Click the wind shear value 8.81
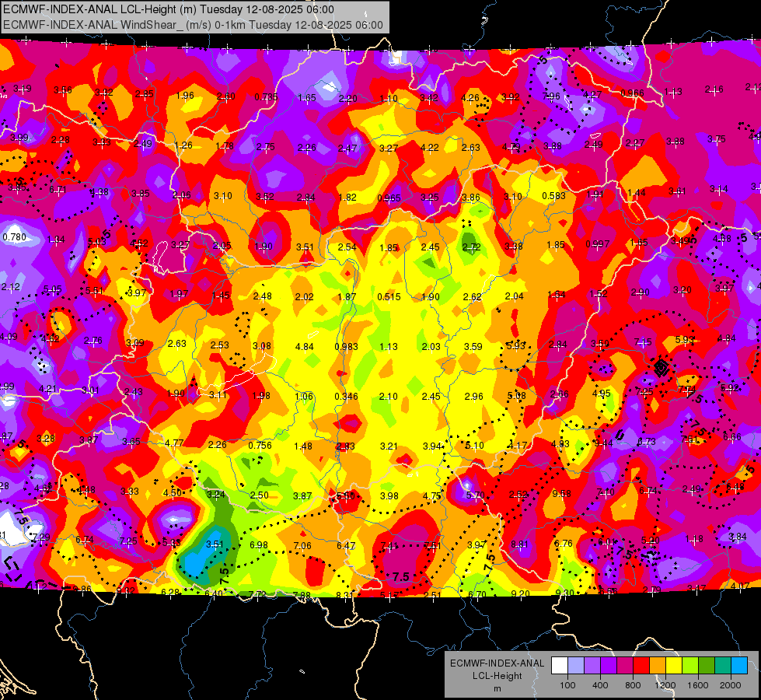 pos(519,544)
